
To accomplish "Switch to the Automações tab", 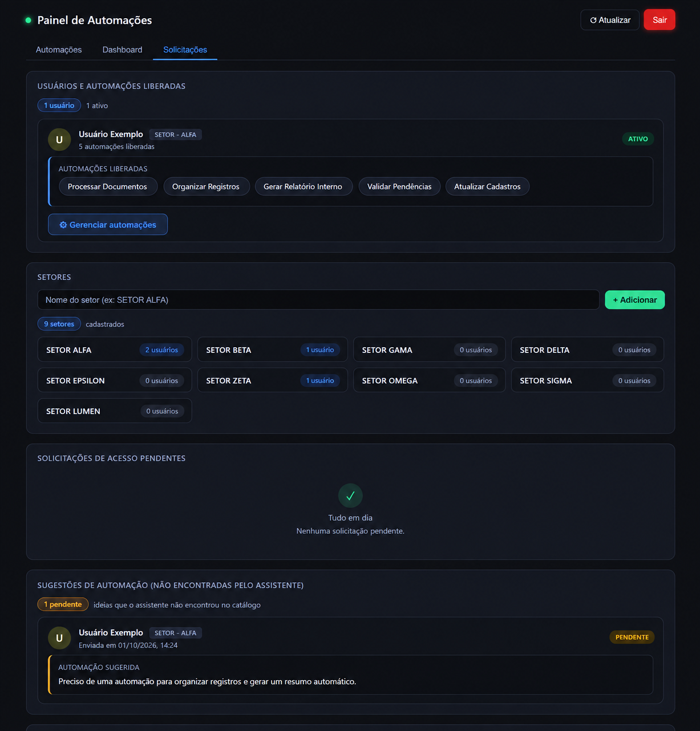I will click(x=59, y=50).
